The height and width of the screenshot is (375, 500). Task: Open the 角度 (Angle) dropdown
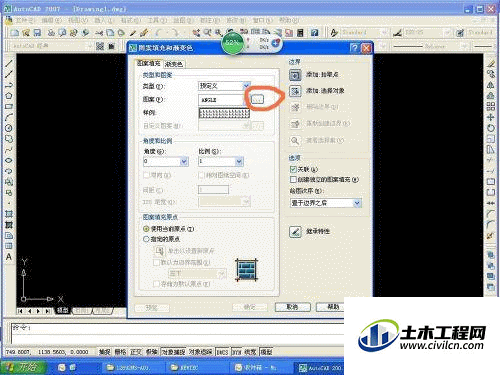[x=166, y=162]
